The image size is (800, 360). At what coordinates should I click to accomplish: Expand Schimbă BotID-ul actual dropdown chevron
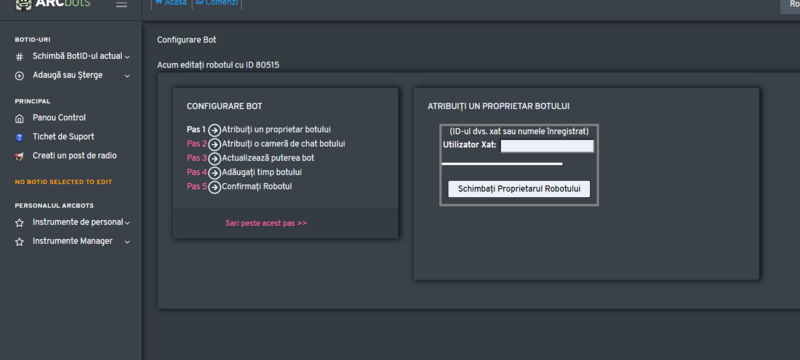tap(127, 57)
